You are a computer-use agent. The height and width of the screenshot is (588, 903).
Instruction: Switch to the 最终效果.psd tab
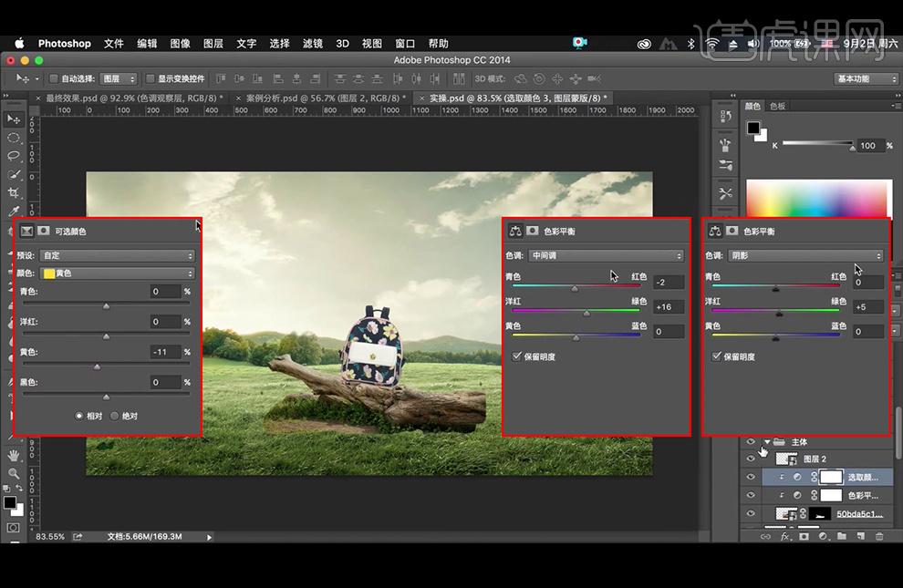click(134, 98)
